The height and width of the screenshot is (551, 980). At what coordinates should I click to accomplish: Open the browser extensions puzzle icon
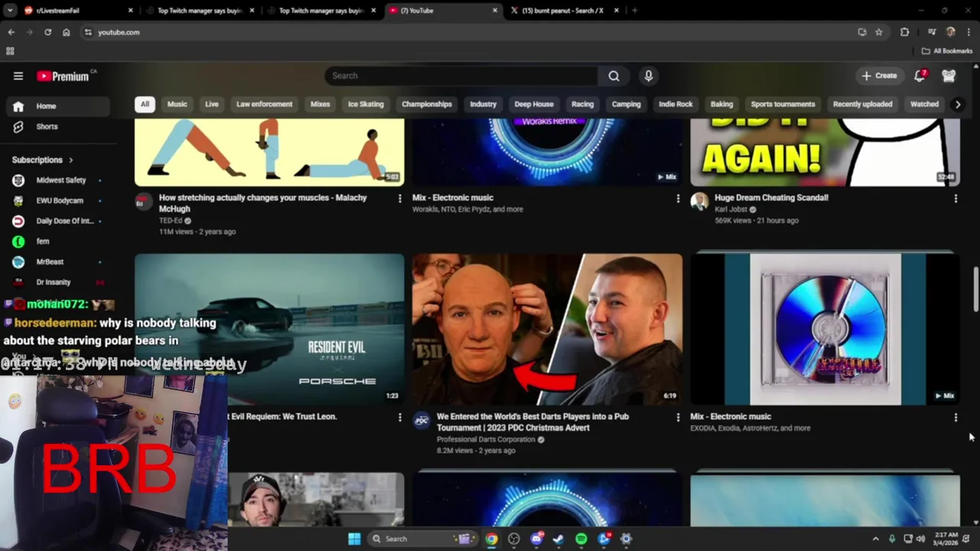[x=905, y=32]
